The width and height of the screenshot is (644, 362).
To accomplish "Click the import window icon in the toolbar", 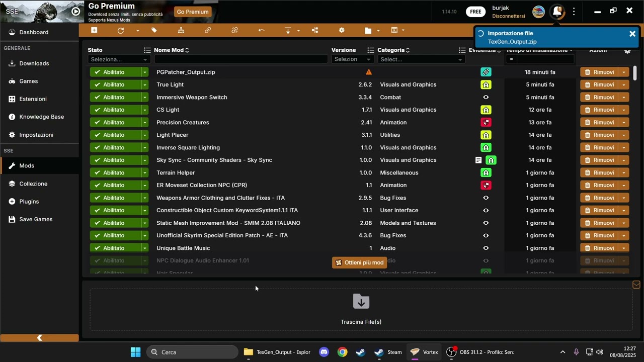I will [x=394, y=31].
